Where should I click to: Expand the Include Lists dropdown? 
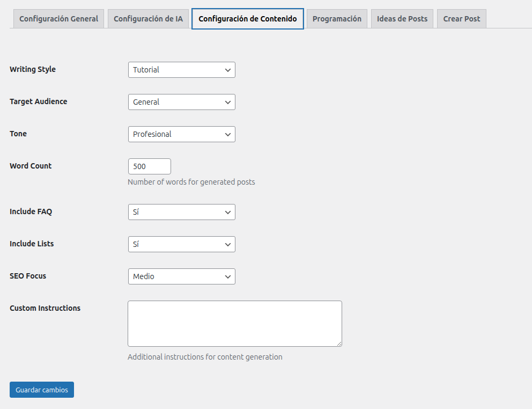pyautogui.click(x=181, y=244)
